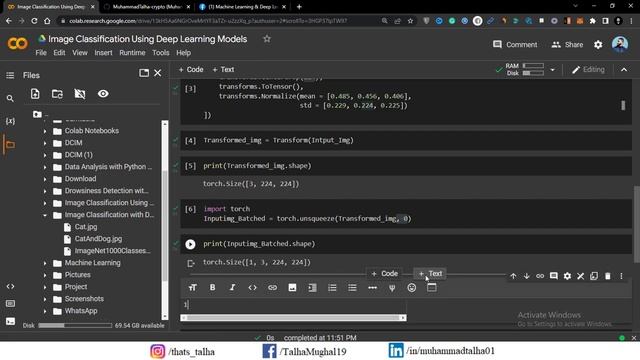Insert an emoji in the text cell
This screenshot has width=640, height=360.
tap(412, 288)
